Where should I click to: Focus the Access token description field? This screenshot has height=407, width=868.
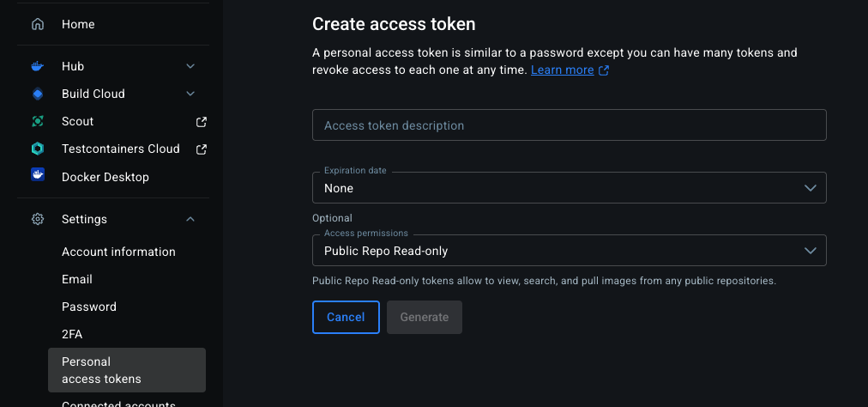[569, 125]
